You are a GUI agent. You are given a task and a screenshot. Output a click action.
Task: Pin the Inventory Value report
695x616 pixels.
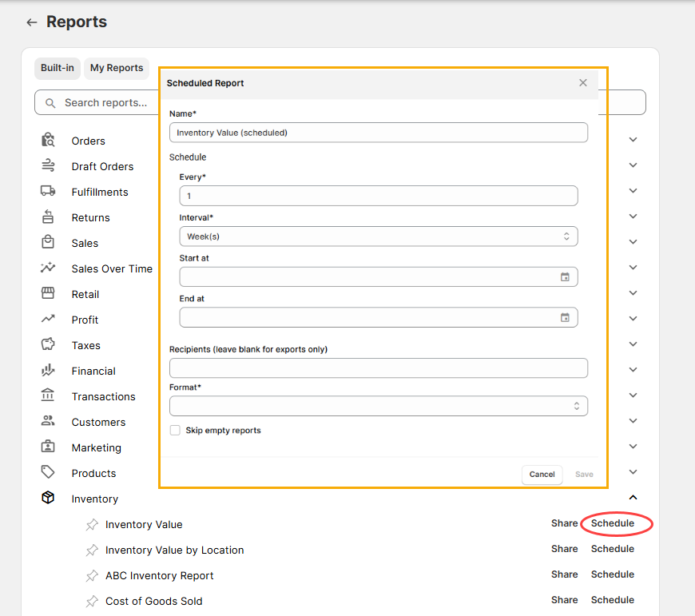coord(92,525)
